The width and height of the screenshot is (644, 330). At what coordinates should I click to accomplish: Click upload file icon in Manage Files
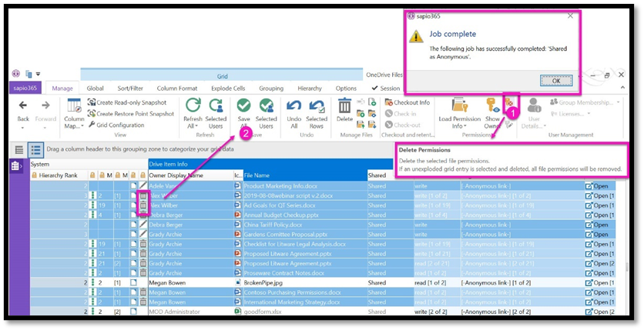[361, 124]
